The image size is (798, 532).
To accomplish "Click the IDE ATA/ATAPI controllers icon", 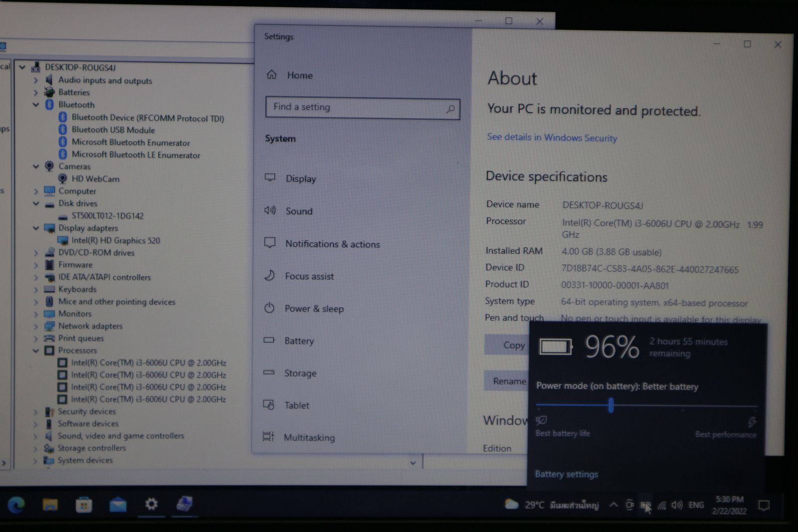I will [49, 277].
